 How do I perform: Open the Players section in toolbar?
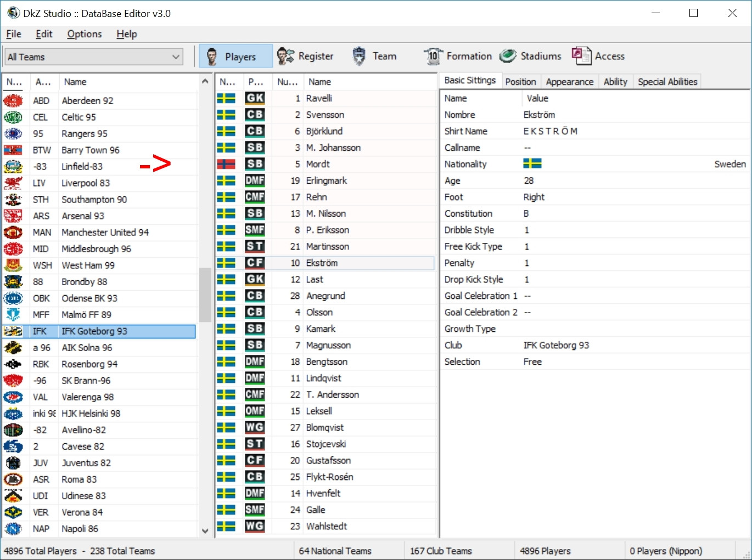tap(235, 56)
